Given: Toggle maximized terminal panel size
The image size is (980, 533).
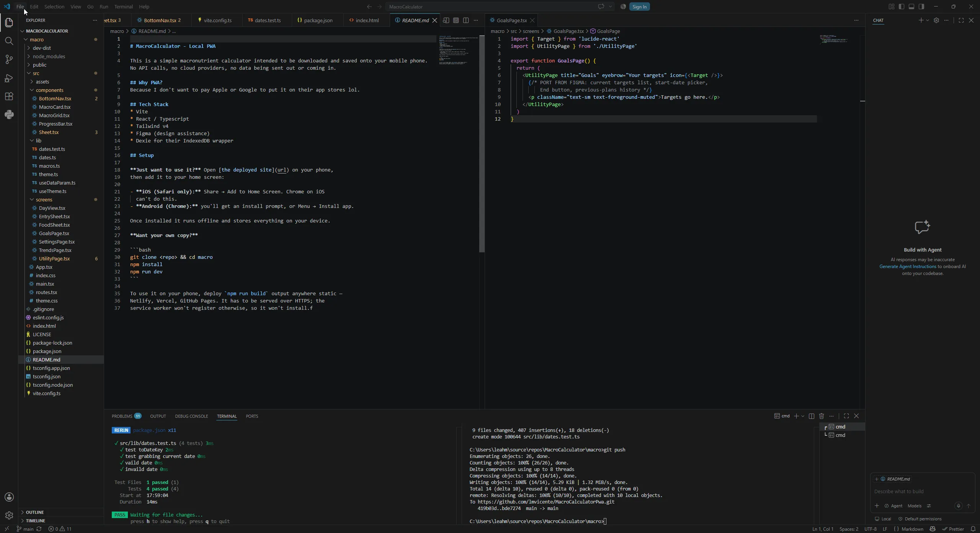Looking at the screenshot, I should [x=846, y=416].
